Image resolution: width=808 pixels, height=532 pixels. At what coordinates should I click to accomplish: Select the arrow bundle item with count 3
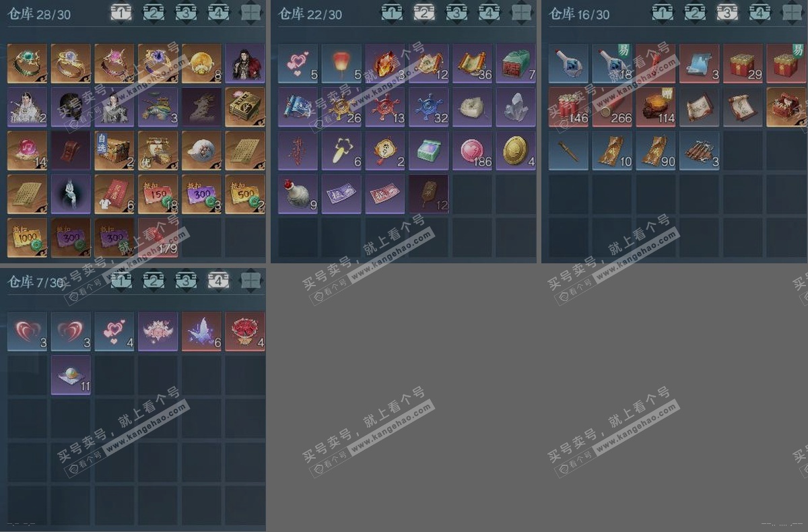(x=699, y=150)
